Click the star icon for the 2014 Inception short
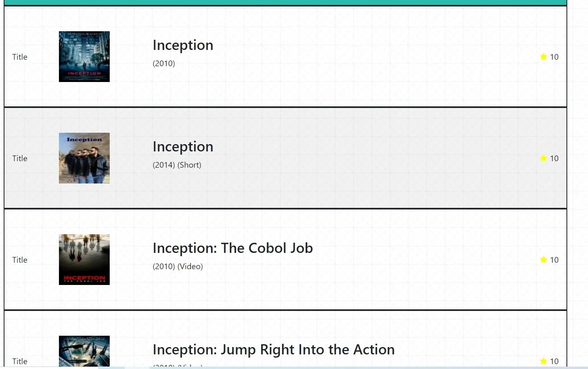This screenshot has width=588, height=369. (543, 158)
